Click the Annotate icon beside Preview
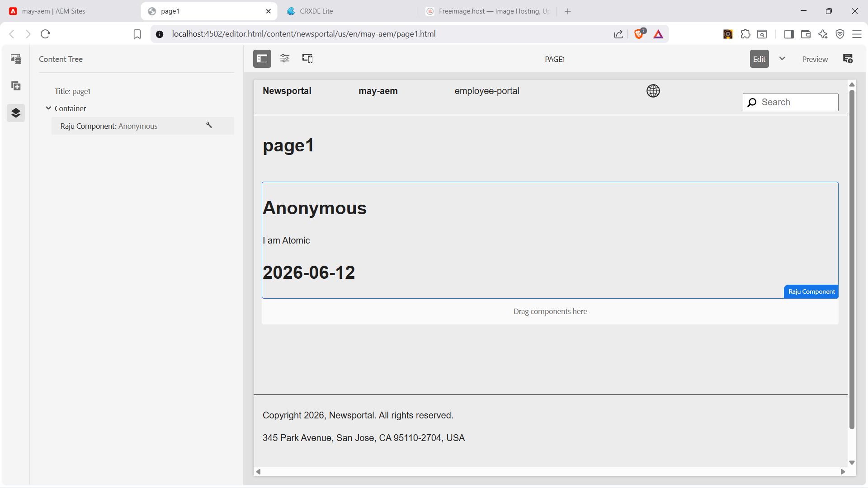The height and width of the screenshot is (488, 868). (848, 59)
